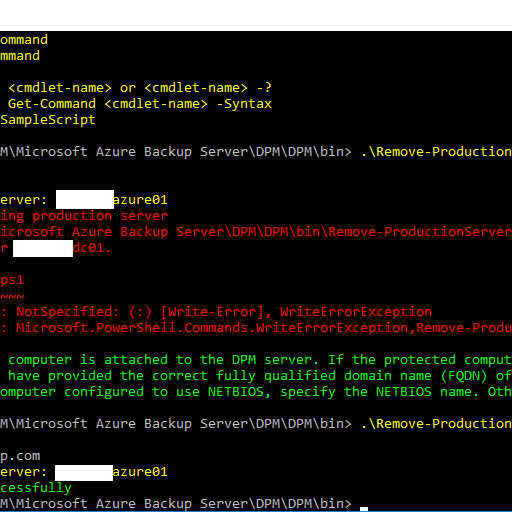Click the red '~~~' underline marker text
Image resolution: width=512 pixels, height=512 pixels.
(x=12, y=296)
